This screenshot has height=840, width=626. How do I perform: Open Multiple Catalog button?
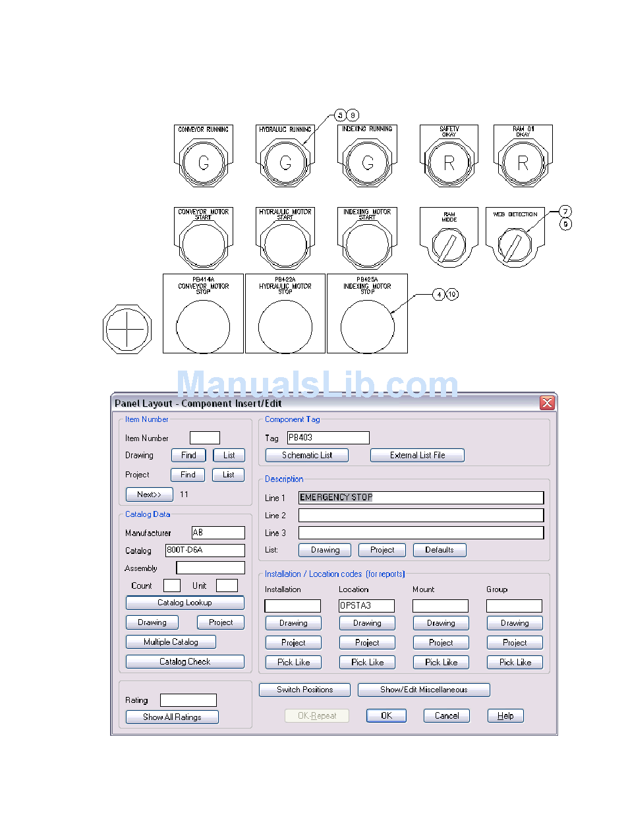point(171,642)
